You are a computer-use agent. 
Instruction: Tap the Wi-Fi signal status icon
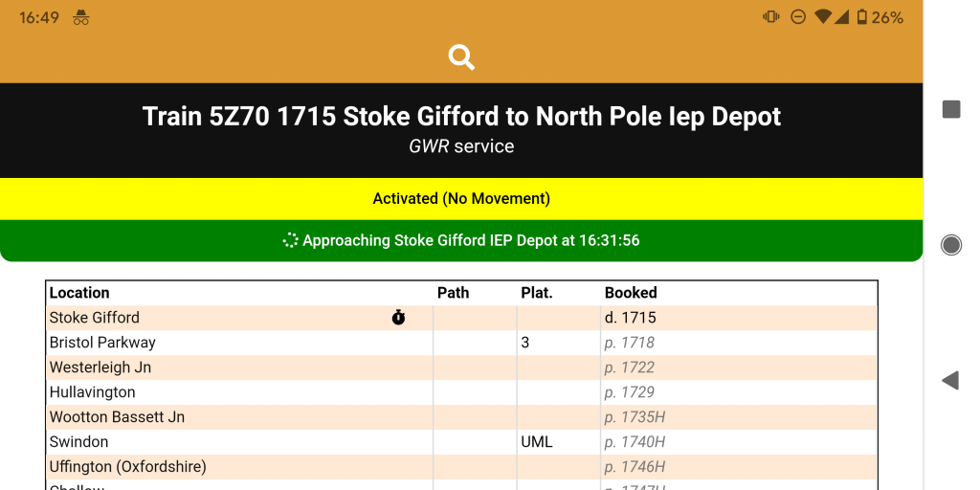[822, 17]
